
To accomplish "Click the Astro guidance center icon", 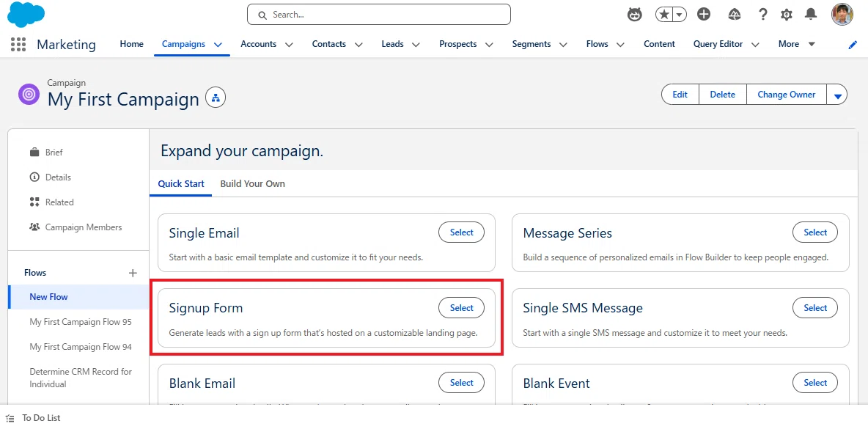I will tap(634, 15).
